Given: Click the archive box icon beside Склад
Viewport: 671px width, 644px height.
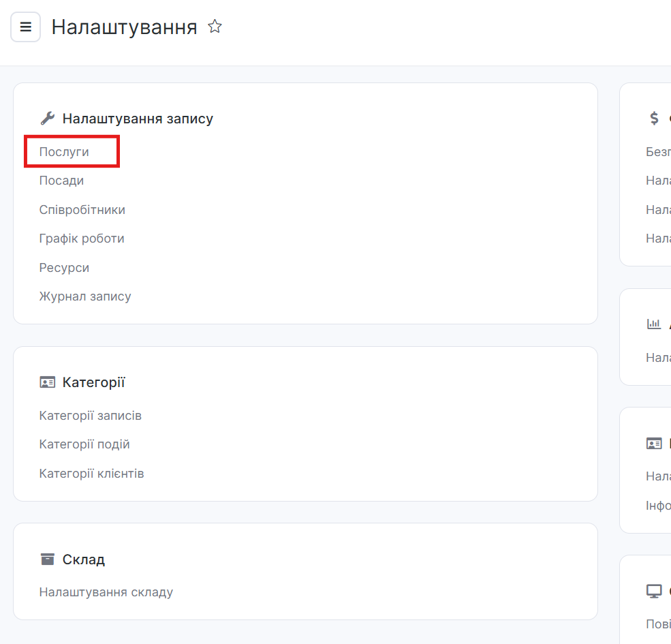Looking at the screenshot, I should [47, 559].
